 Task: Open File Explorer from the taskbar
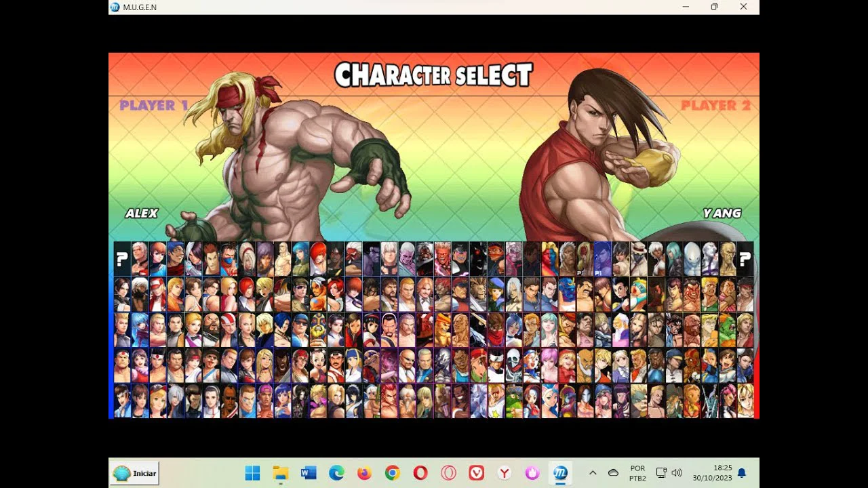[280, 473]
